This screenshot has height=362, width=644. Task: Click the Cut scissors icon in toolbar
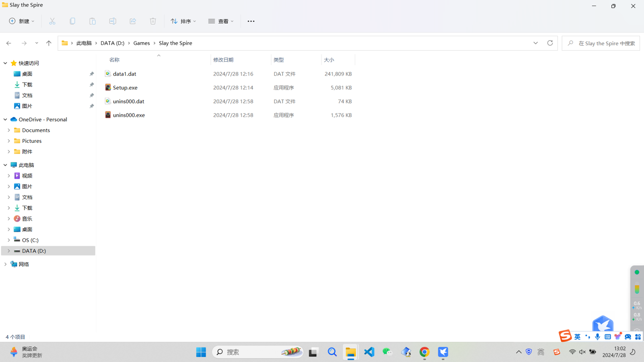(x=52, y=21)
